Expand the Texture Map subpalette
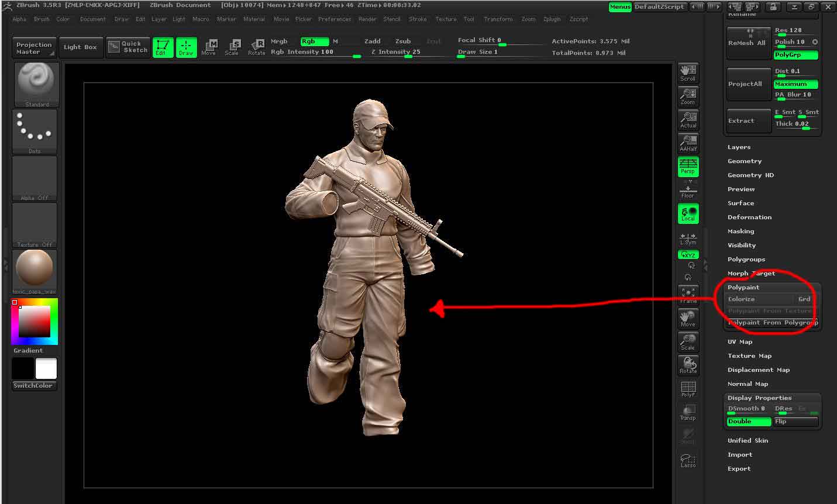 (749, 356)
